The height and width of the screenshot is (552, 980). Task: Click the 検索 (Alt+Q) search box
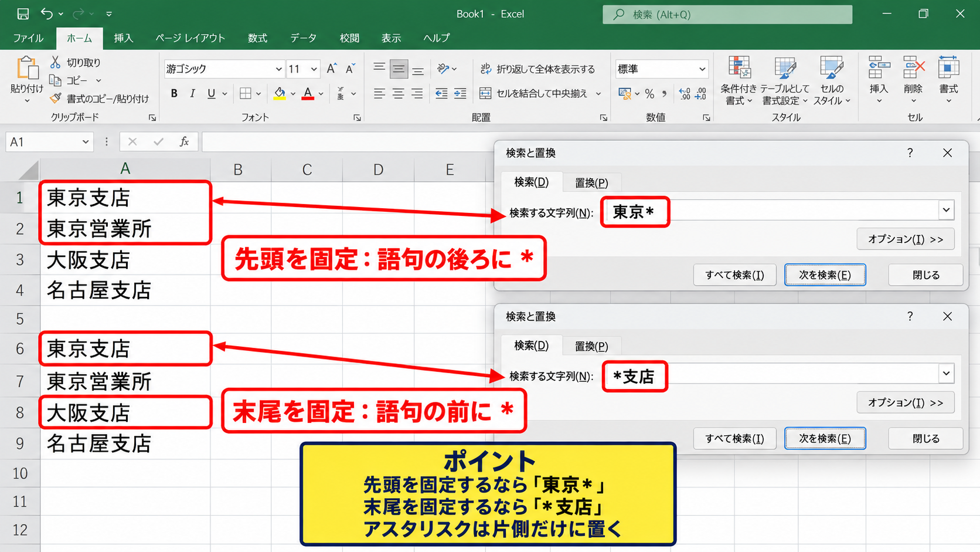click(x=727, y=14)
